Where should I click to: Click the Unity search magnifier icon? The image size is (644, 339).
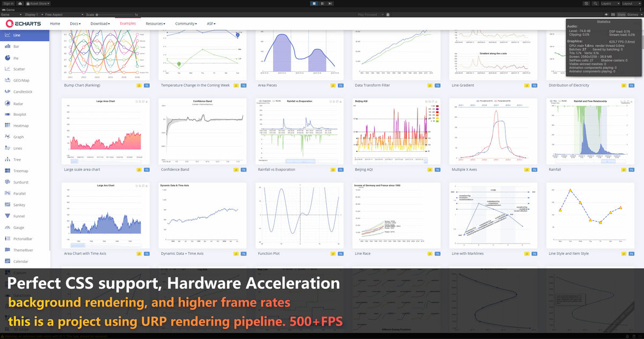tap(595, 3)
